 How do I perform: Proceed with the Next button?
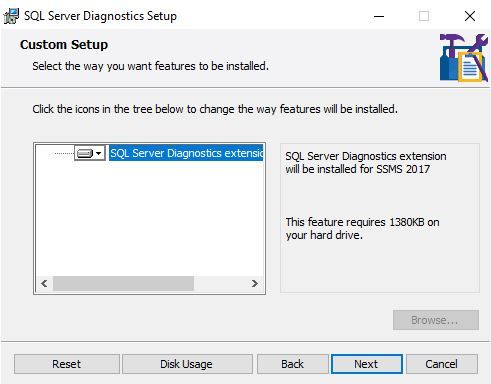(x=366, y=364)
